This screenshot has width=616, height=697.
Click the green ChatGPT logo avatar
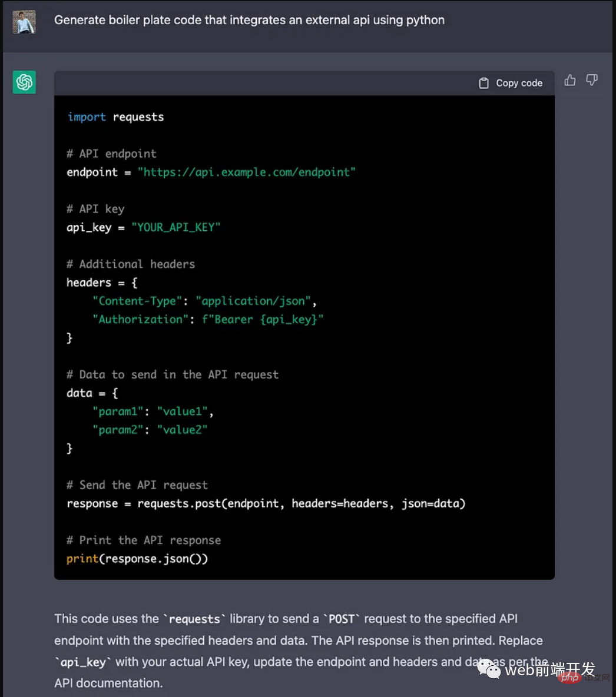point(24,82)
